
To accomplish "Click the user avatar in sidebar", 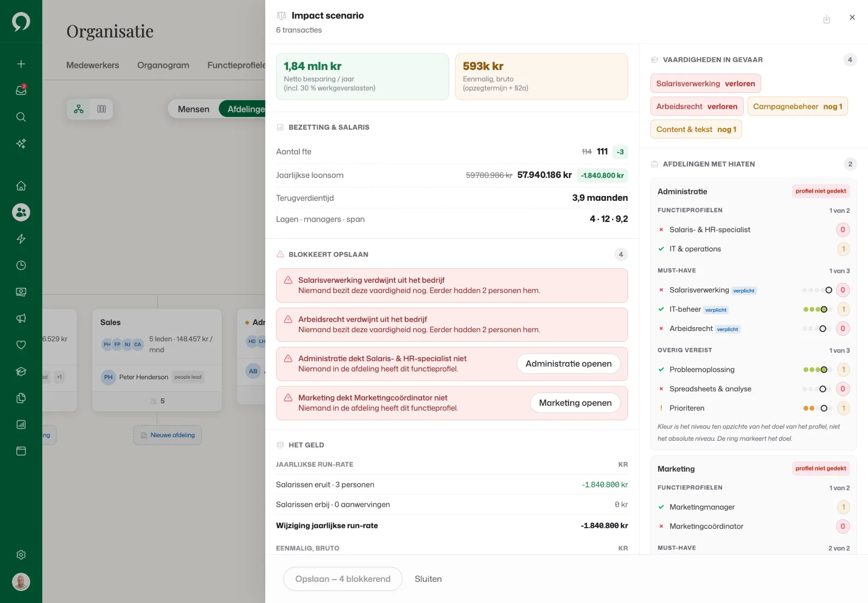I will 21,582.
